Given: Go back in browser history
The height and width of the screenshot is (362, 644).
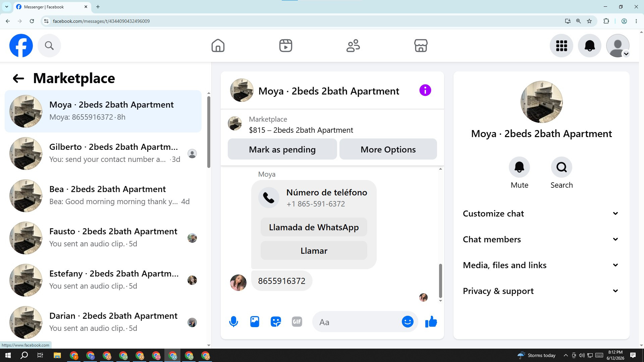Looking at the screenshot, I should tap(8, 21).
